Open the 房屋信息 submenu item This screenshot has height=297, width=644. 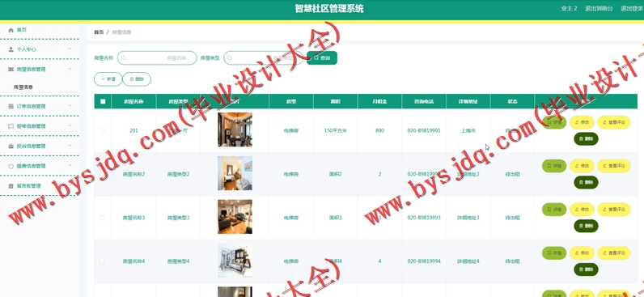coord(23,87)
